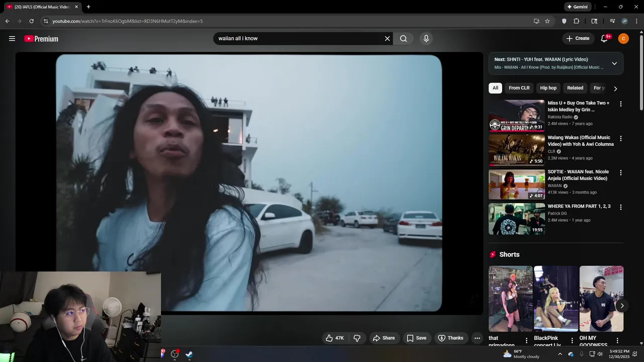Viewport: 644px width, 362px height.
Task: Start voice search with microphone
Action: tap(426, 39)
